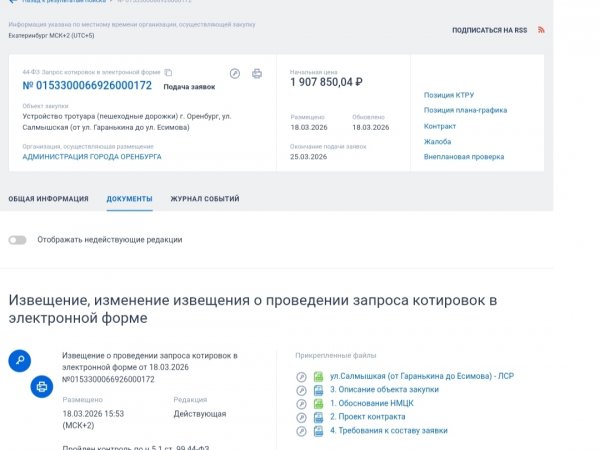The height and width of the screenshot is (450, 600).
Task: Print the purchase card via the printer icon
Action: point(257,73)
